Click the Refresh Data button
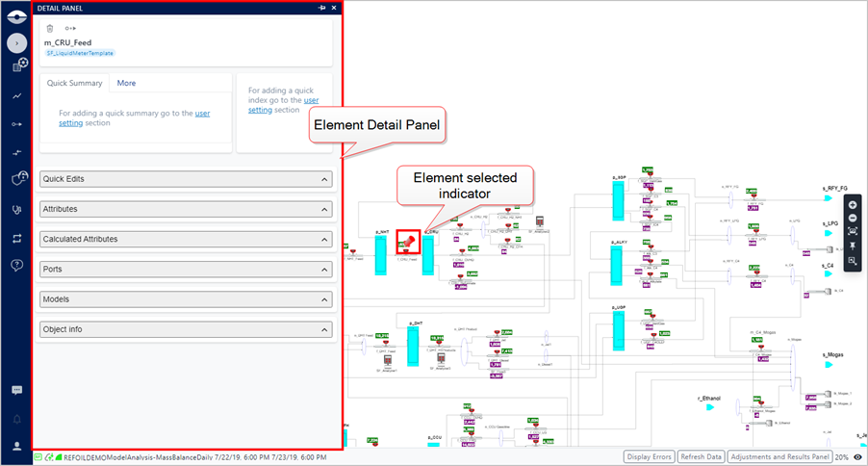This screenshot has height=466, width=868. coord(701,457)
